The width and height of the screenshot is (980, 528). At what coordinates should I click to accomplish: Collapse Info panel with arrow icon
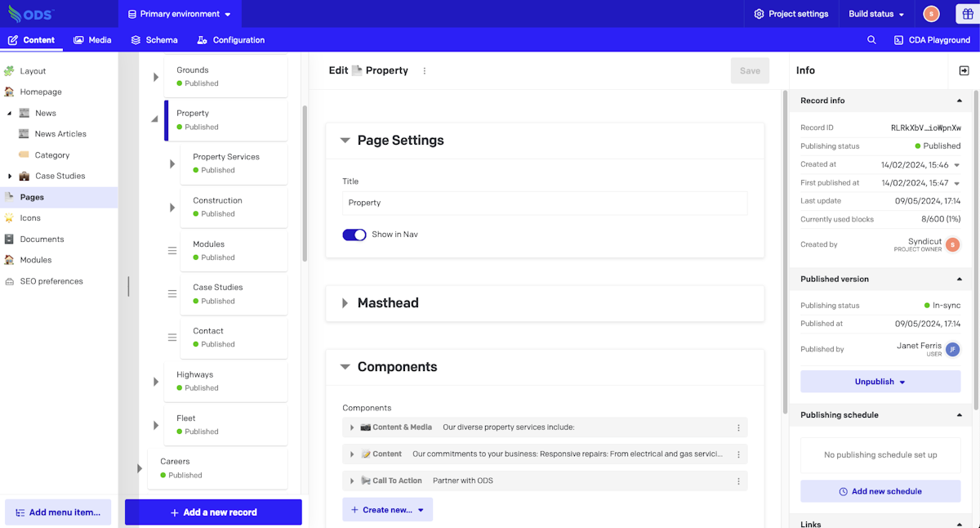click(x=964, y=71)
